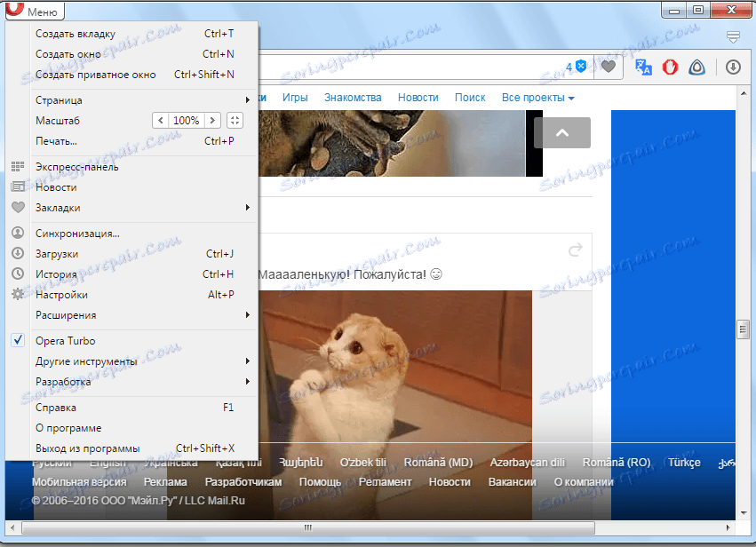Screen dimensions: 756x547
Task: Click Помощь footer link
Action: [320, 482]
